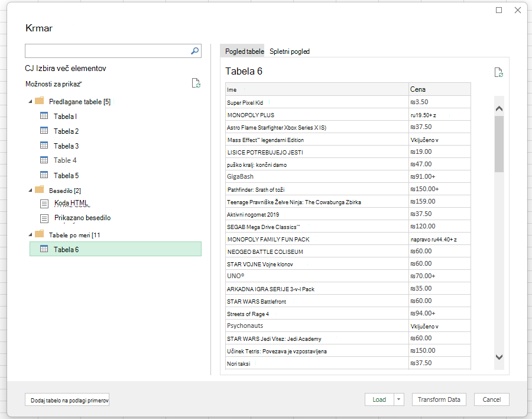Refresh the navigator tree via refresh icon

(x=196, y=83)
